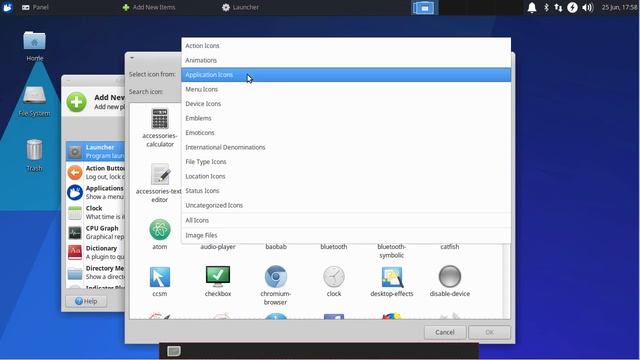
Task: Click the date and time in the panel
Action: [x=619, y=7]
